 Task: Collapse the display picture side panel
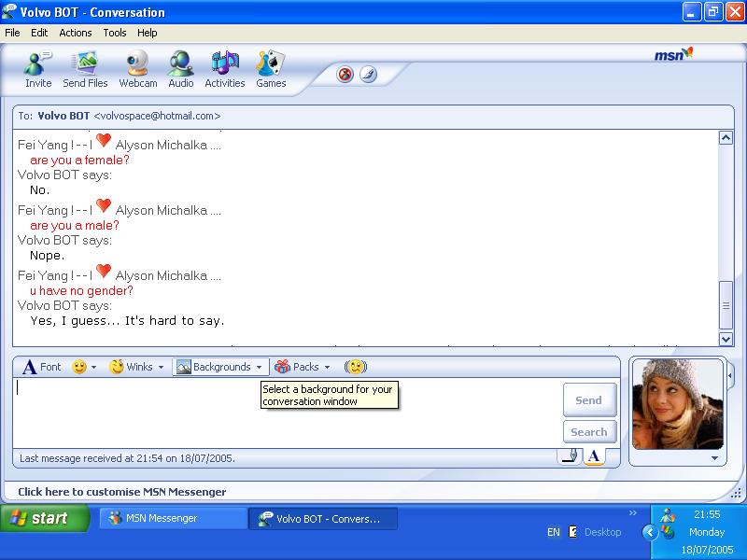click(730, 376)
